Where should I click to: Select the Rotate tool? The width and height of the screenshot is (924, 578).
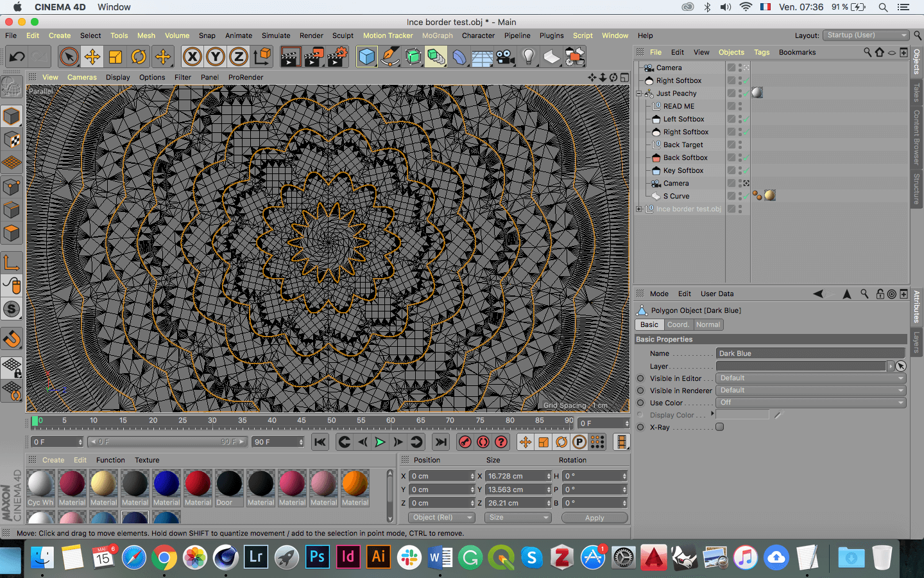click(x=139, y=57)
